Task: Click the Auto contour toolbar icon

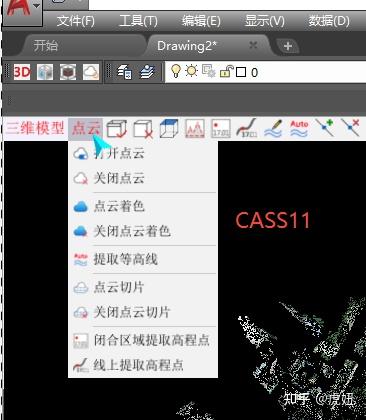Action: pyautogui.click(x=299, y=128)
